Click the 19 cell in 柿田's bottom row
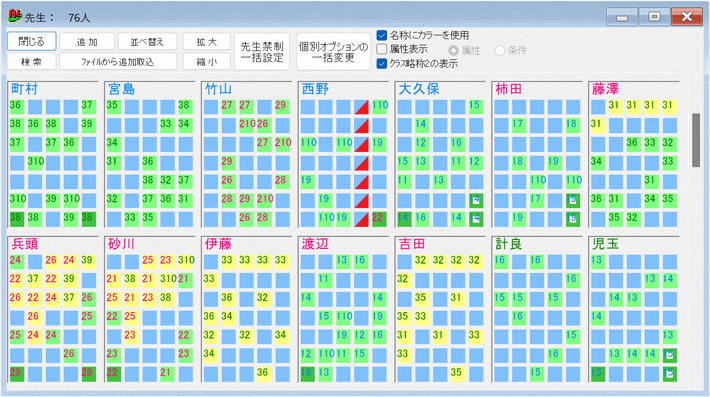This screenshot has width=710, height=397. click(x=519, y=219)
